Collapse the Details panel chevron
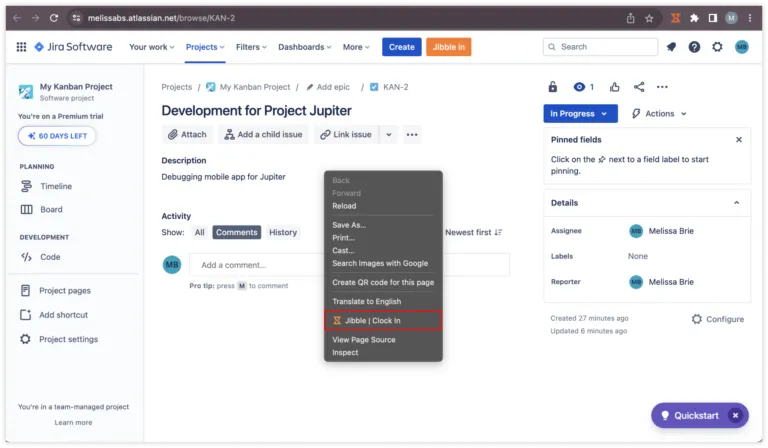 [738, 202]
